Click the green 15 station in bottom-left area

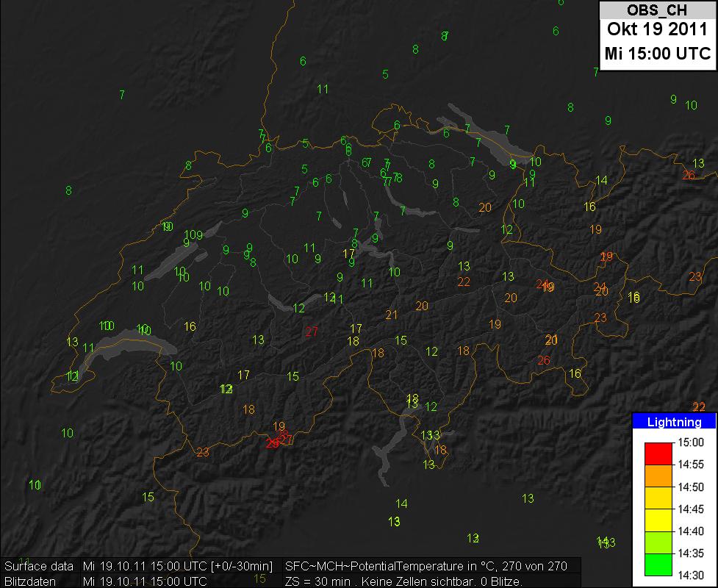click(148, 497)
